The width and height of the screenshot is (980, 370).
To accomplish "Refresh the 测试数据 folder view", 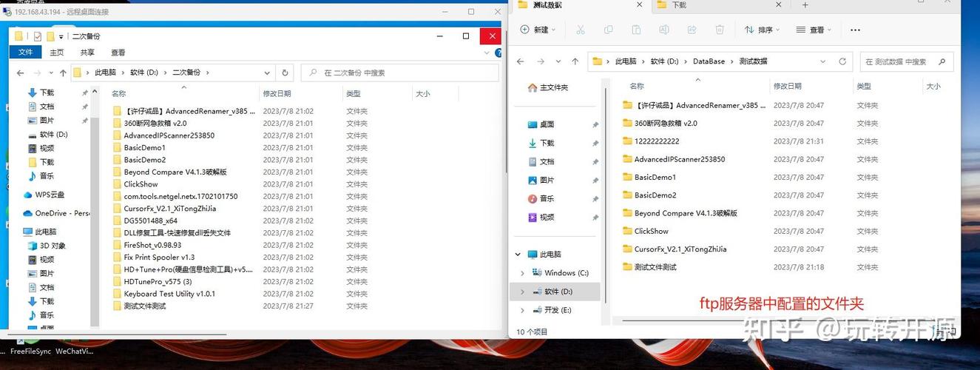I will point(842,61).
